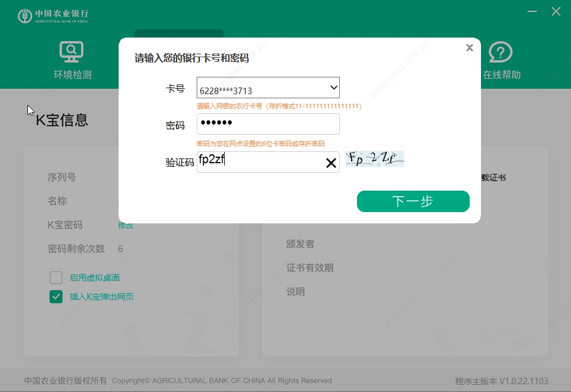The width and height of the screenshot is (571, 392).
Task: Click the Agricultural Bank of China logo
Action: 53,16
